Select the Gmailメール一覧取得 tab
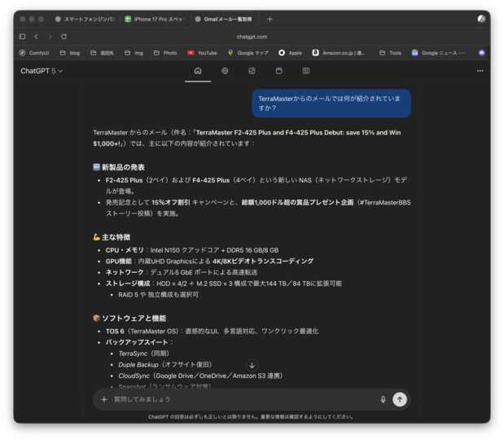This screenshot has height=440, width=504. coord(224,20)
